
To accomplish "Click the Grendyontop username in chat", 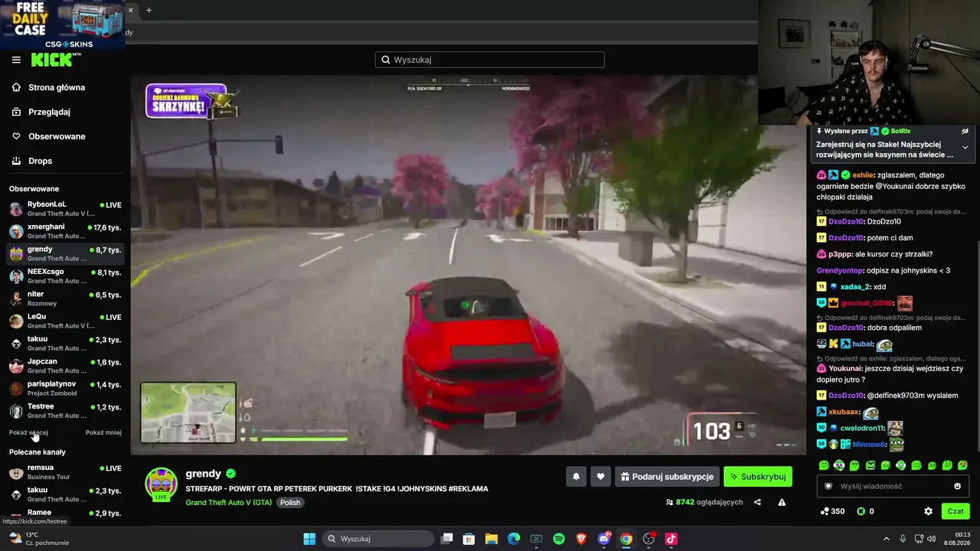I will click(x=840, y=270).
